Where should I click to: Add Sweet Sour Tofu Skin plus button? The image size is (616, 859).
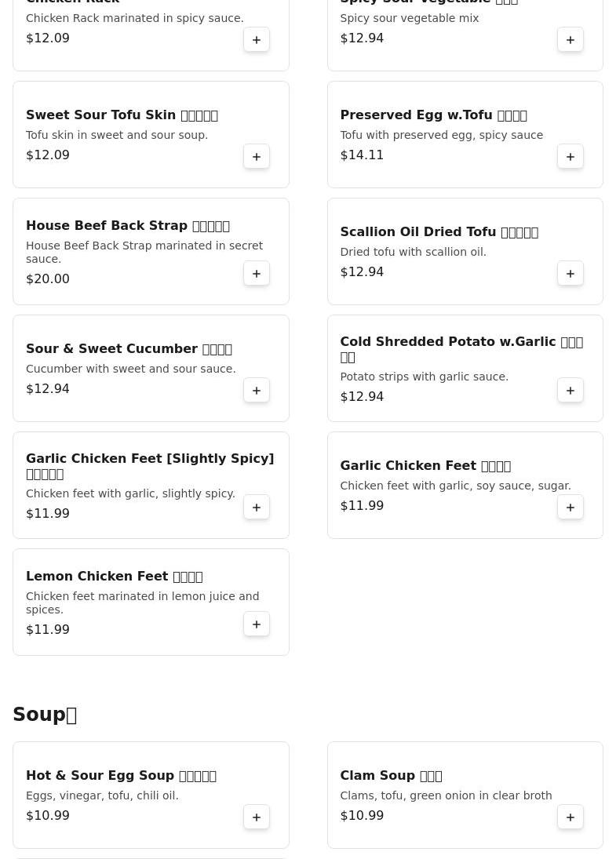click(257, 157)
